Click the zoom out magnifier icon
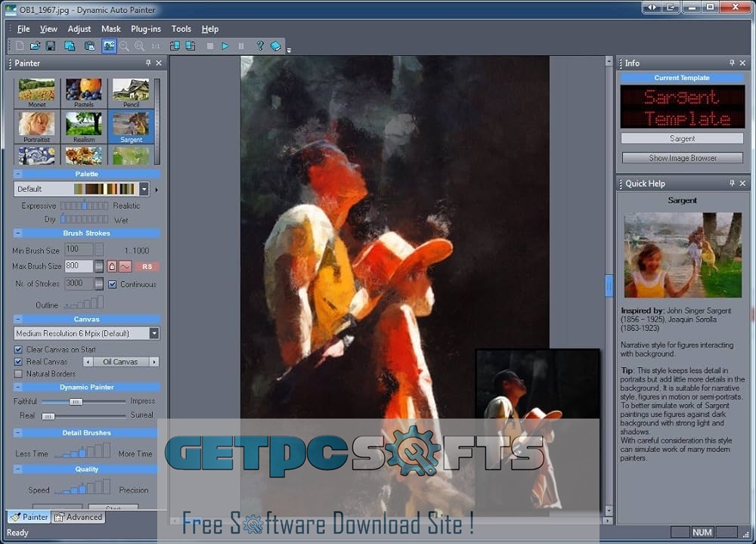This screenshot has height=544, width=756. (125, 46)
